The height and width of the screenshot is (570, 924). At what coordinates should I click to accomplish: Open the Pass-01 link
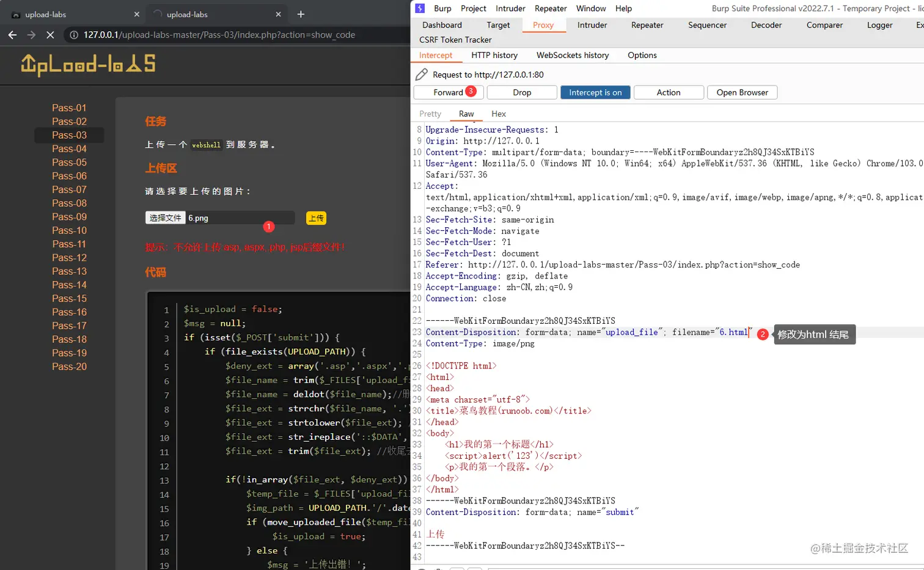(69, 108)
